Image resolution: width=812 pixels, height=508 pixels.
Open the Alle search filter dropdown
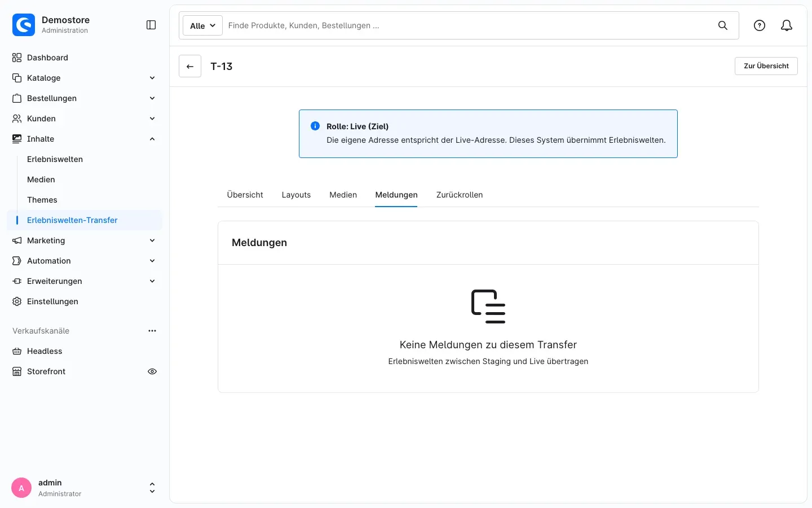point(202,25)
